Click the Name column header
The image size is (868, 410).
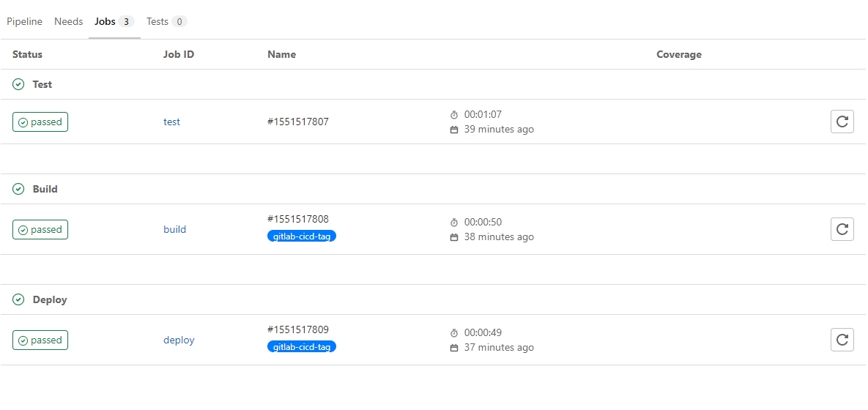tap(282, 54)
